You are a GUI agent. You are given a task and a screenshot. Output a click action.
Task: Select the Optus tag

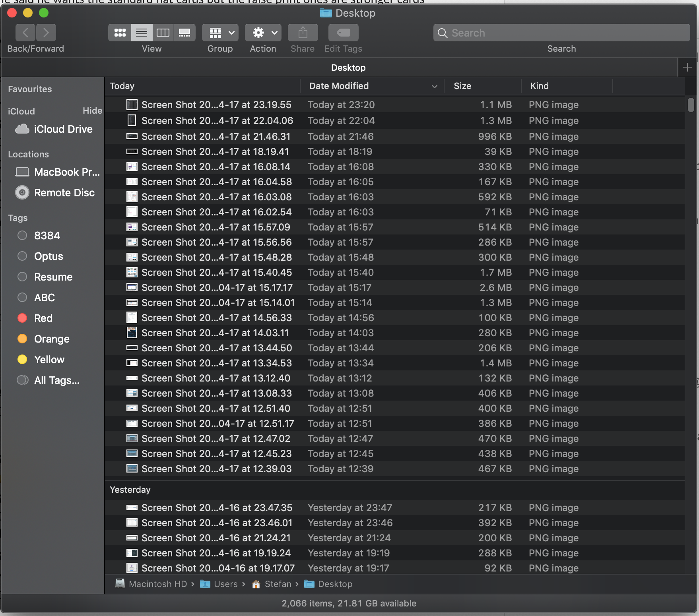tap(41, 256)
